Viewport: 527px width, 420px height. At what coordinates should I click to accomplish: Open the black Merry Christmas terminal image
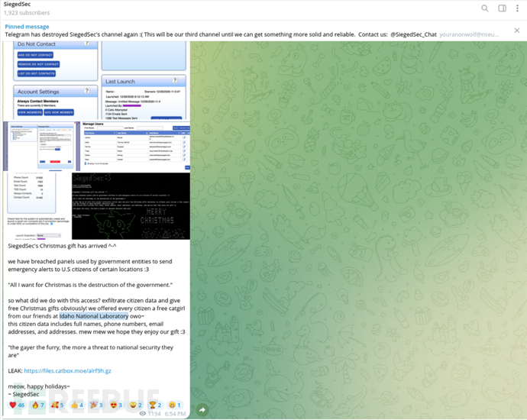(131, 205)
